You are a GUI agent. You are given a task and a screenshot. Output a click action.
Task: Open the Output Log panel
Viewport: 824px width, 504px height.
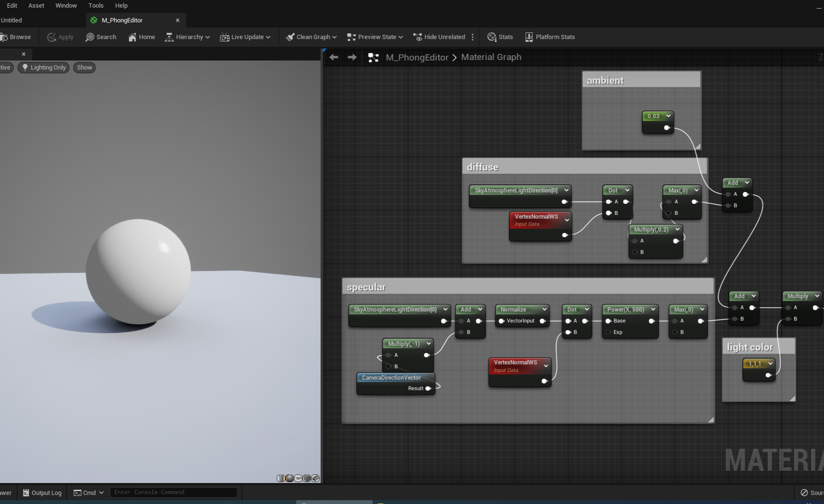42,493
